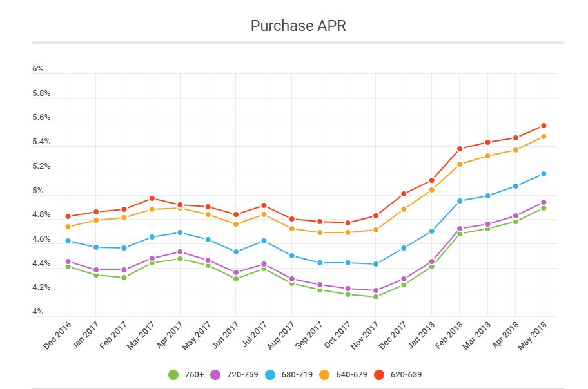Click the blue data point at Feb 2018
Viewport: 588px width, 389px height.
(460, 201)
